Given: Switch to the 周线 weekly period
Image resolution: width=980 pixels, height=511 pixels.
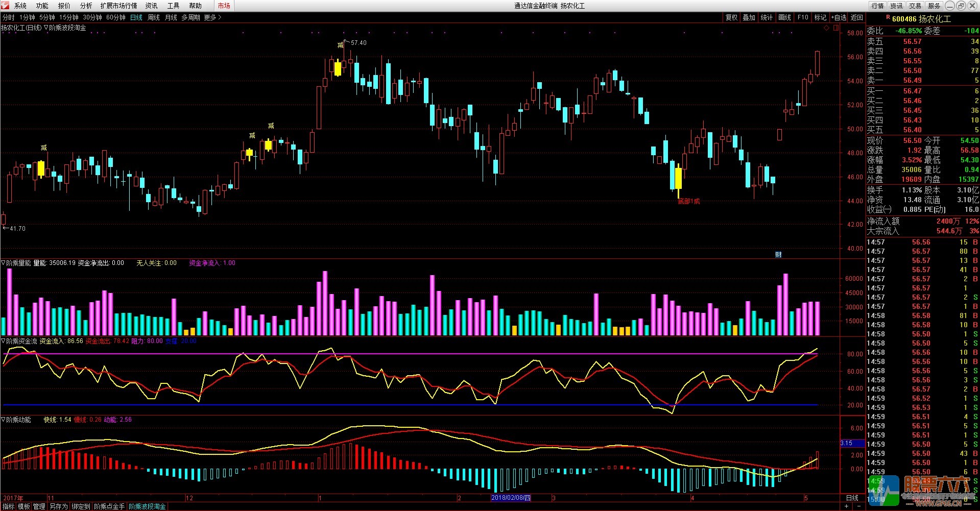Looking at the screenshot, I should pyautogui.click(x=154, y=17).
